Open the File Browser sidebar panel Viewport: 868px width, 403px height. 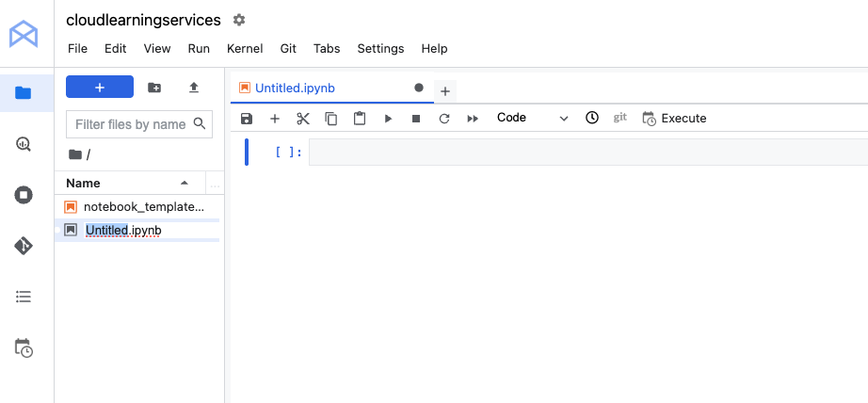24,92
